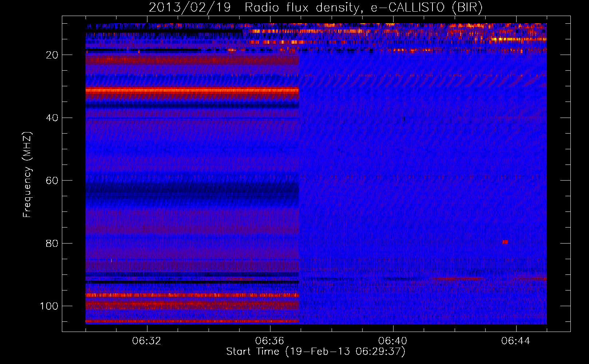Image resolution: width=589 pixels, height=364 pixels.
Task: Click the 100 MHz frequency tick label
Action: [49, 306]
